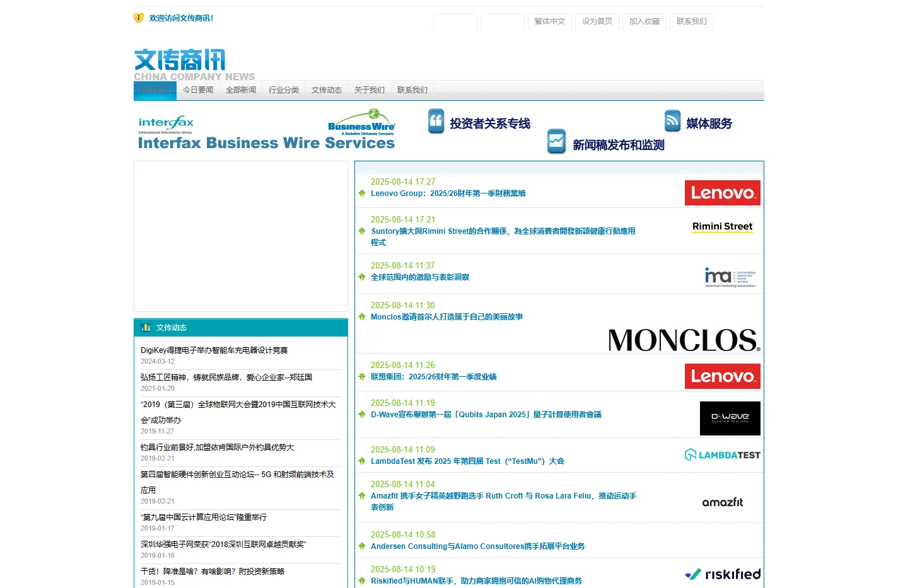Open the 投资者关系专线 link

[490, 124]
